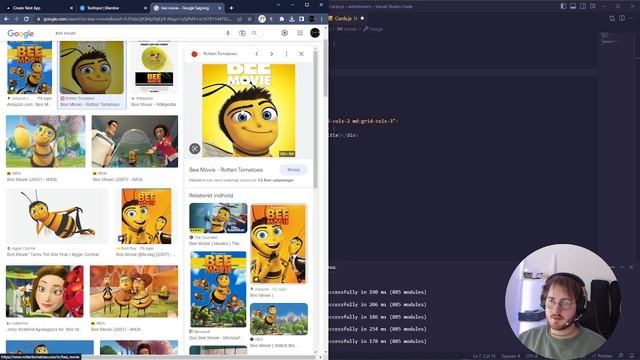Open Chrome extensions puzzle icon
This screenshot has width=640, height=360.
click(282, 19)
